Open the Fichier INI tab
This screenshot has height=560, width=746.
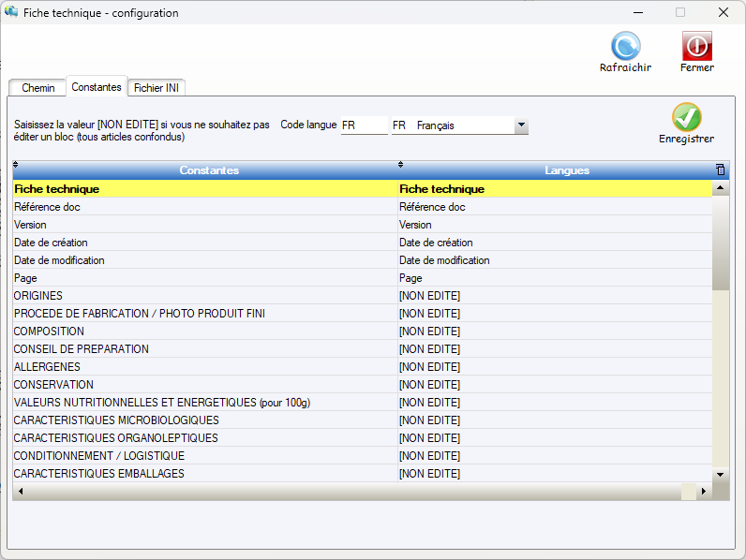(x=157, y=88)
